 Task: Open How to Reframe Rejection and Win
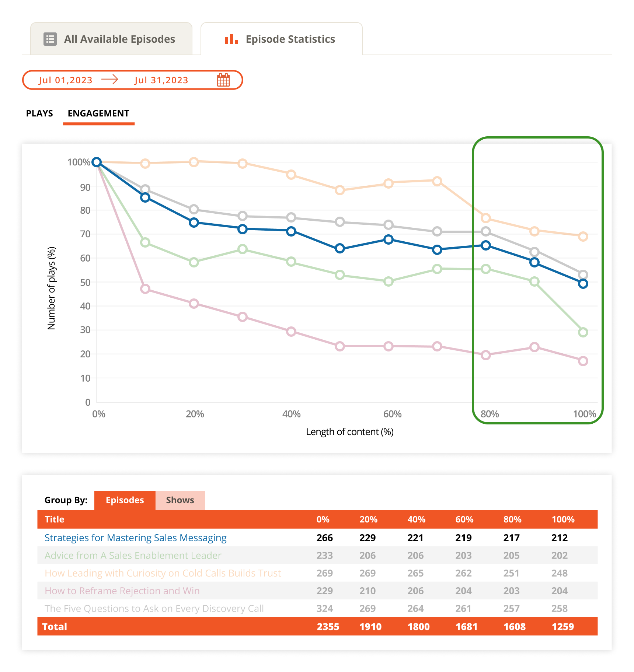(x=122, y=591)
